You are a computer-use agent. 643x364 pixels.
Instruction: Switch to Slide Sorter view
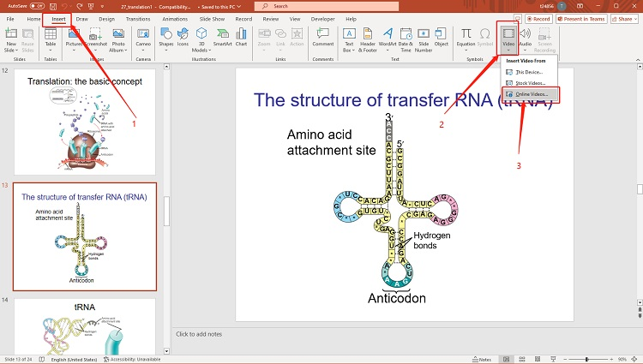point(522,359)
